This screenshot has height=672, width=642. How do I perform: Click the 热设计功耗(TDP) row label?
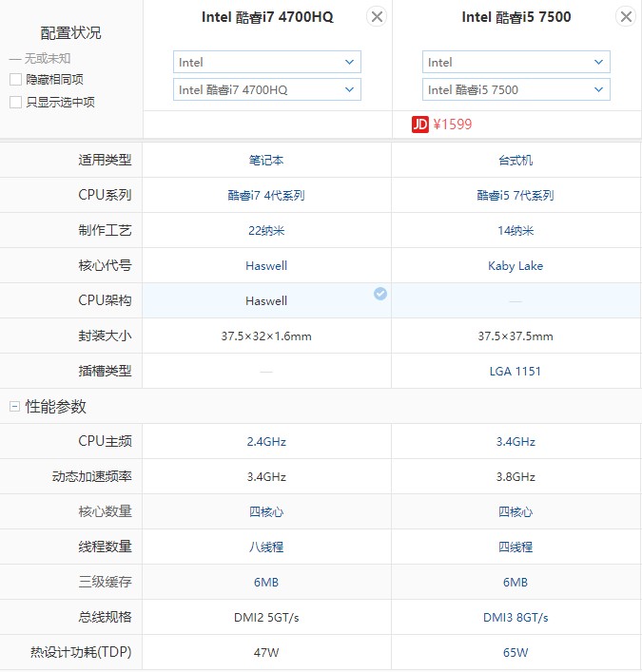[x=81, y=652]
